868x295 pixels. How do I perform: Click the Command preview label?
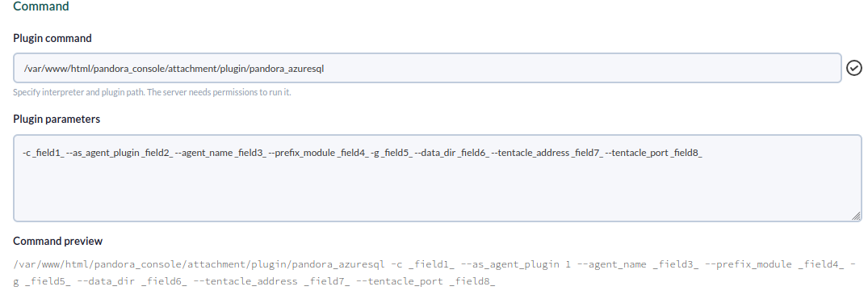pos(57,241)
